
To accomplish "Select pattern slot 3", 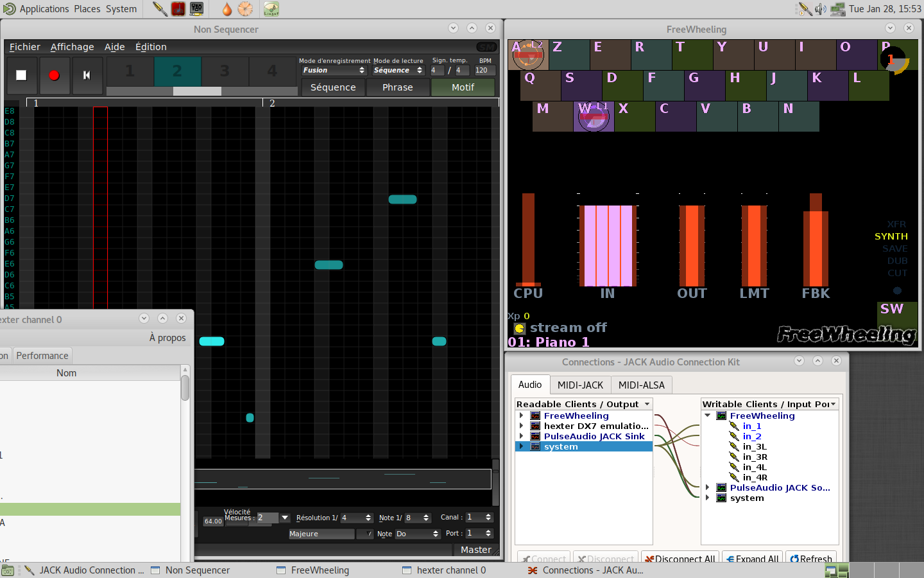I will [225, 71].
